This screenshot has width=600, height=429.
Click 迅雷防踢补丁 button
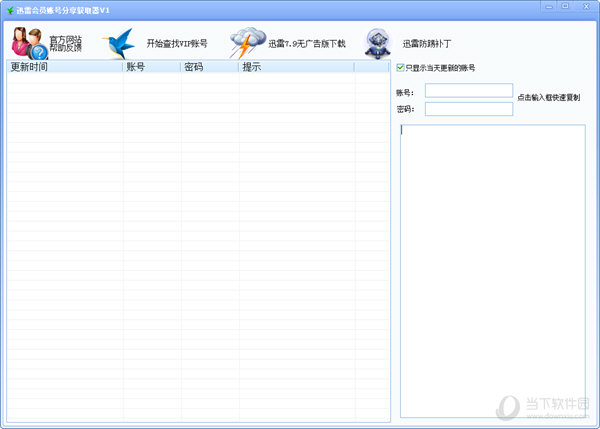[x=427, y=44]
